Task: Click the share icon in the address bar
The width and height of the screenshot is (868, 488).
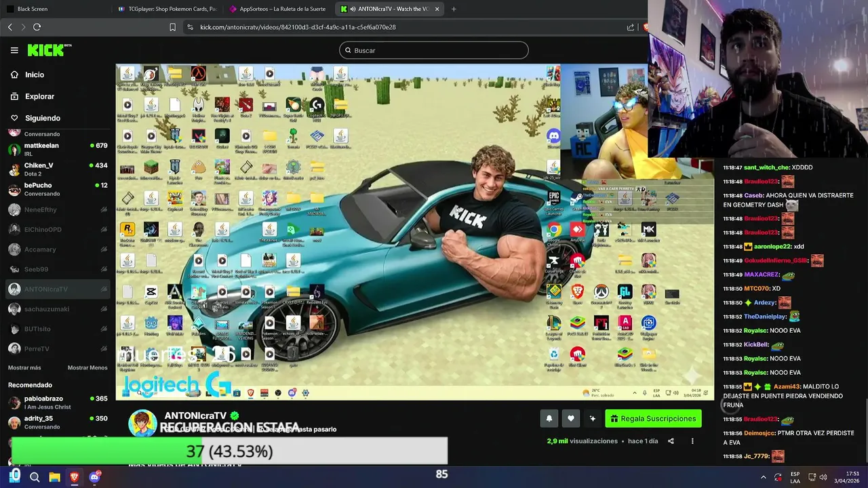Action: (631, 27)
